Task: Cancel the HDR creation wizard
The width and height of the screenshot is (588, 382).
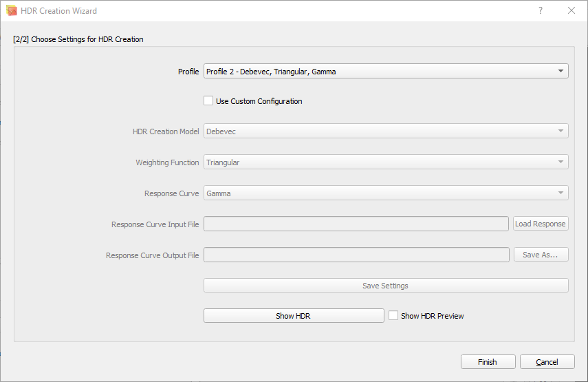Action: coord(547,362)
